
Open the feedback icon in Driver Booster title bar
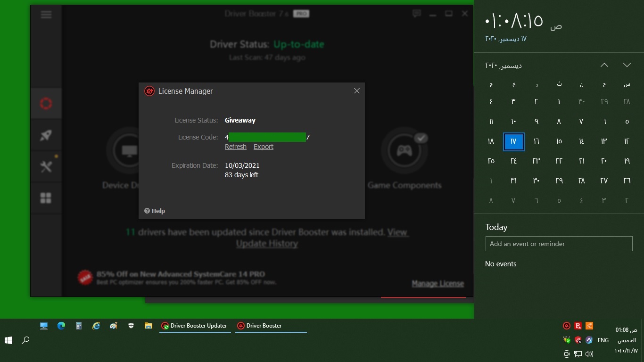pyautogui.click(x=416, y=14)
